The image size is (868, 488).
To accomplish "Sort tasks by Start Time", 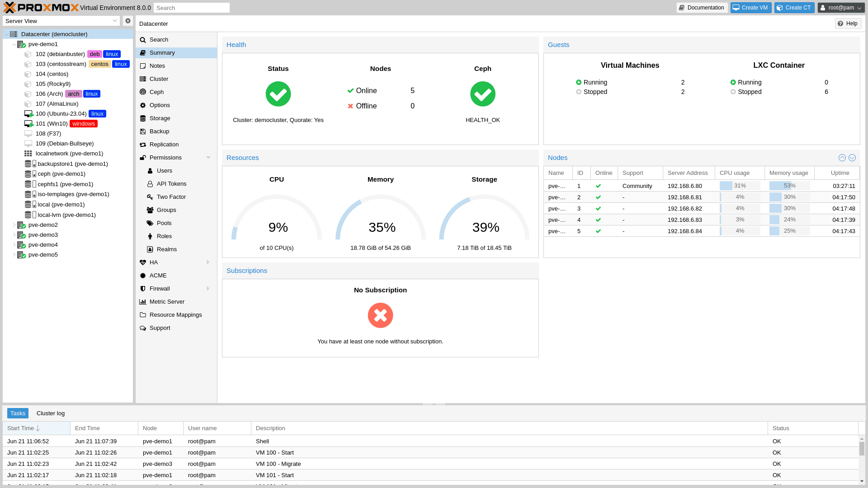I will pyautogui.click(x=23, y=428).
